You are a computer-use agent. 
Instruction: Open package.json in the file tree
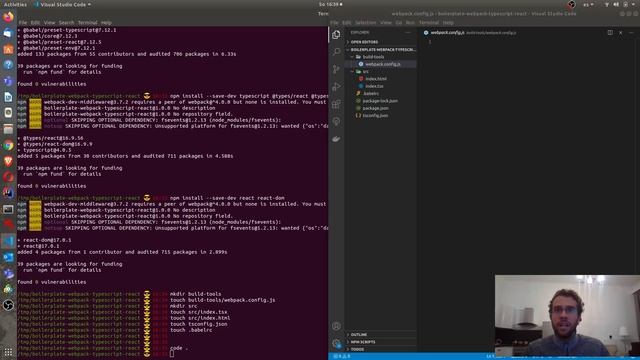pyautogui.click(x=381, y=108)
